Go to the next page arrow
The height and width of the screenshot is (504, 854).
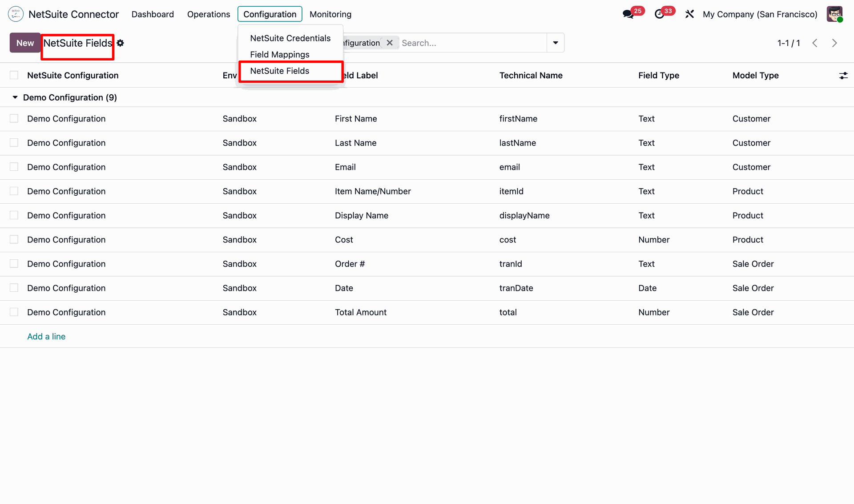click(834, 43)
